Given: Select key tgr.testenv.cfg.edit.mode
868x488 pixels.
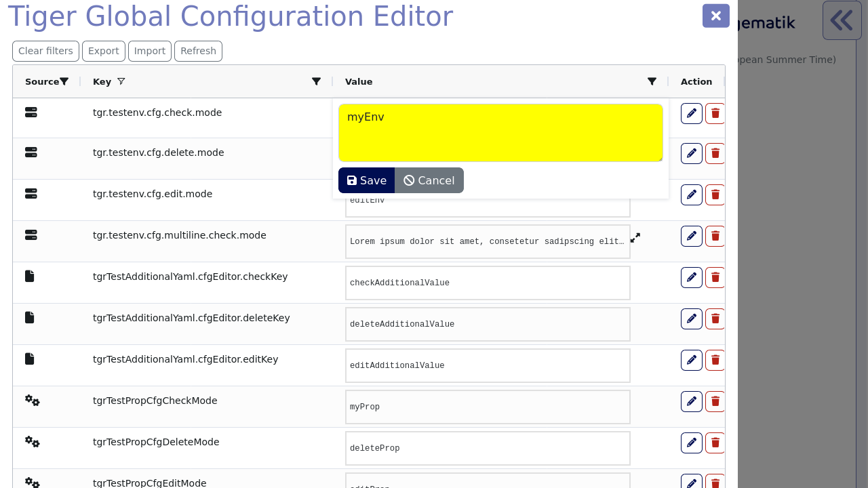Looking at the screenshot, I should coord(153,194).
